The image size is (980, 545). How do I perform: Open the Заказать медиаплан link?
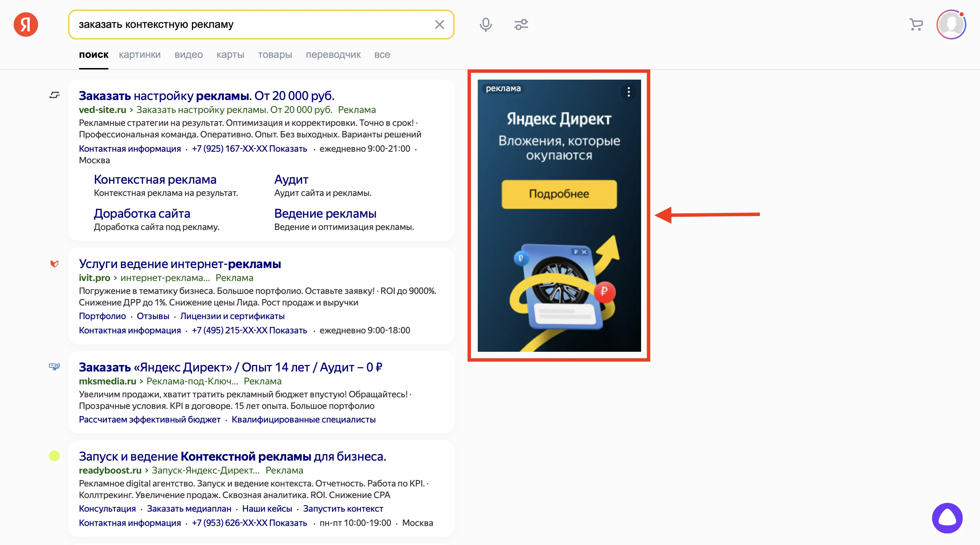click(x=189, y=509)
